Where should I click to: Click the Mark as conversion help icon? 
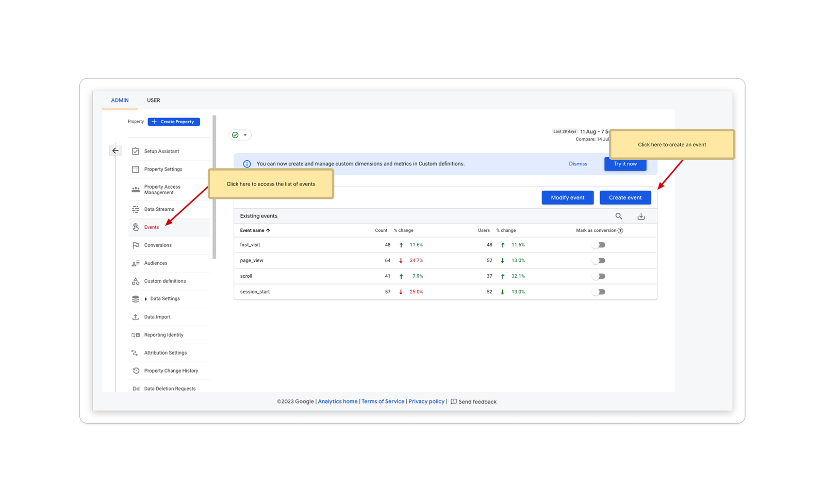[620, 231]
